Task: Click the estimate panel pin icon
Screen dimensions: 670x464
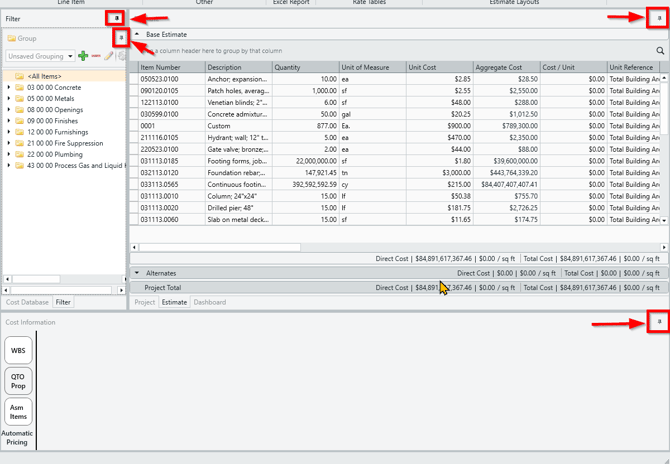Action: pyautogui.click(x=659, y=18)
